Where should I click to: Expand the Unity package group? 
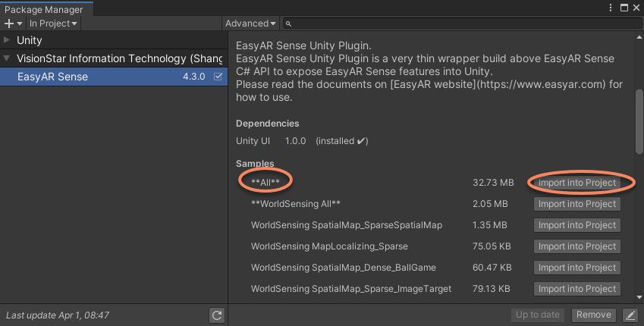[x=7, y=40]
